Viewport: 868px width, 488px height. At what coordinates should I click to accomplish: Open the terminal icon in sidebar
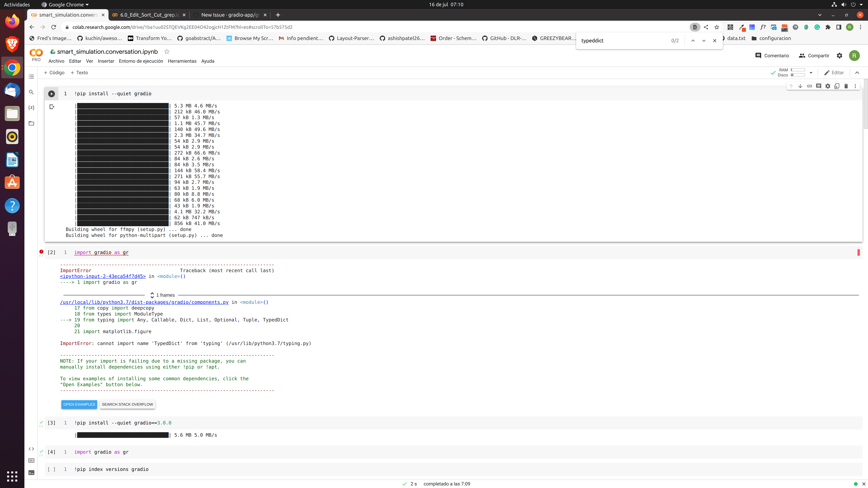coord(31,473)
